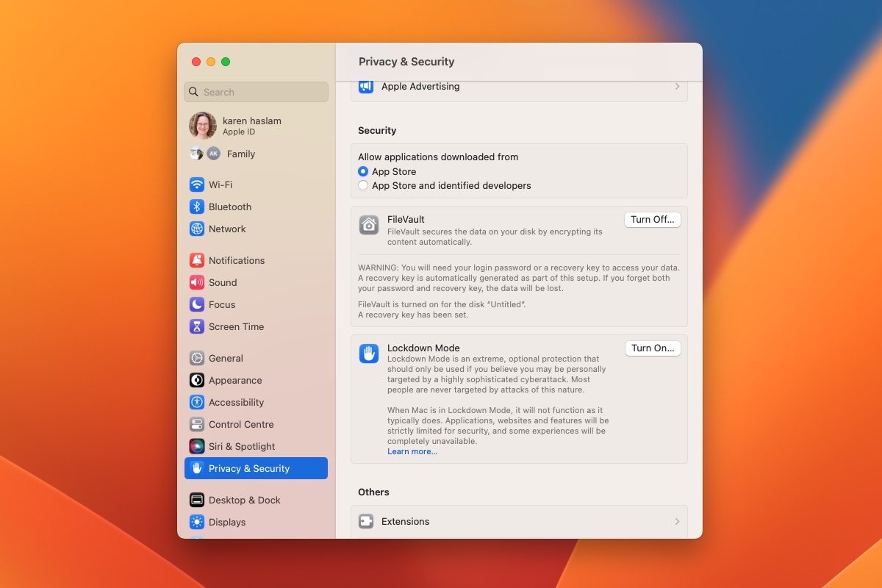Open Sound settings pane
The width and height of the screenshot is (882, 588).
(256, 282)
